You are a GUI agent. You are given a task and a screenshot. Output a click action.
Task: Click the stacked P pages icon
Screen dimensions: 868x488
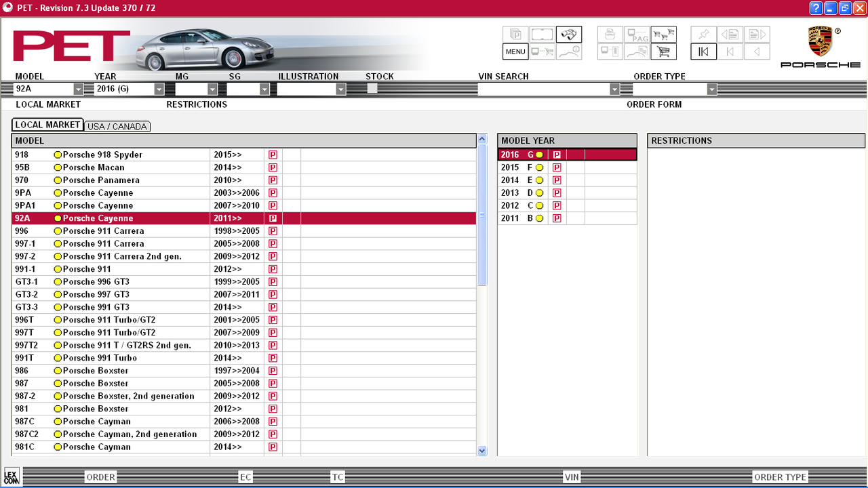click(515, 35)
